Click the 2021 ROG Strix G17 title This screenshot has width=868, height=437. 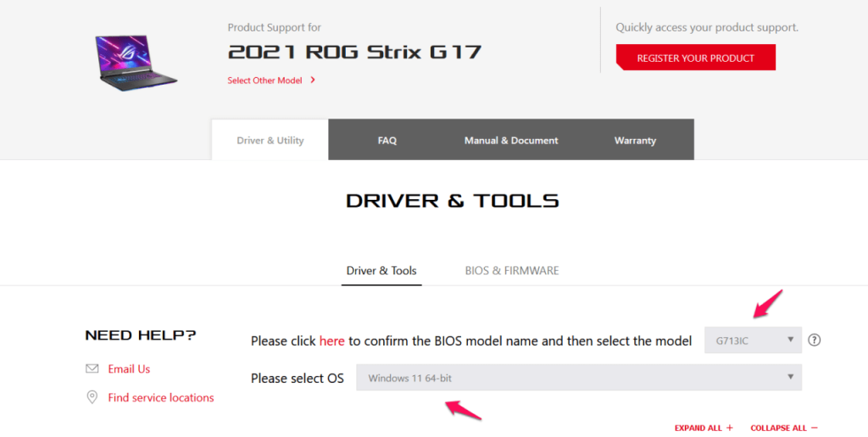pyautogui.click(x=354, y=52)
